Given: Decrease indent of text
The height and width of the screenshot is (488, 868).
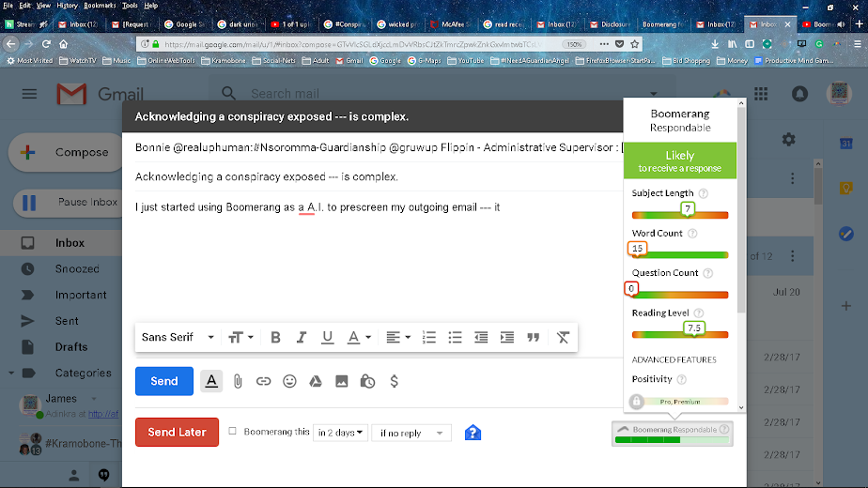Looking at the screenshot, I should point(481,337).
